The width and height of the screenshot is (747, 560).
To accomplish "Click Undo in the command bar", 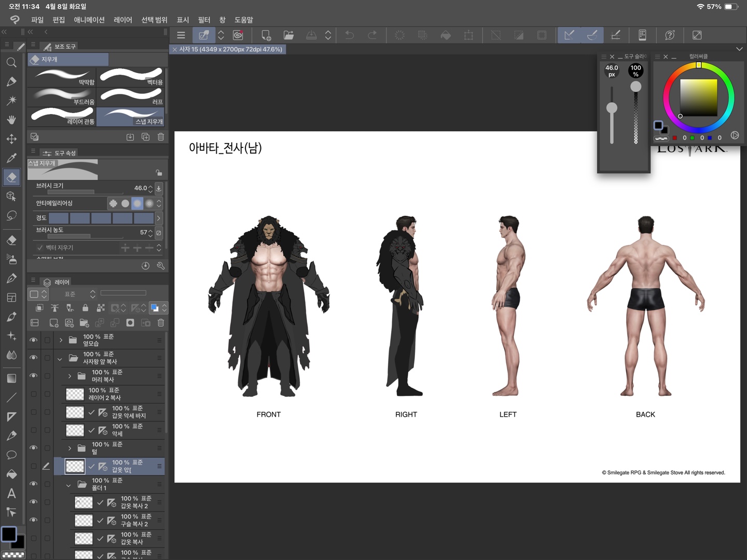I will 350,35.
